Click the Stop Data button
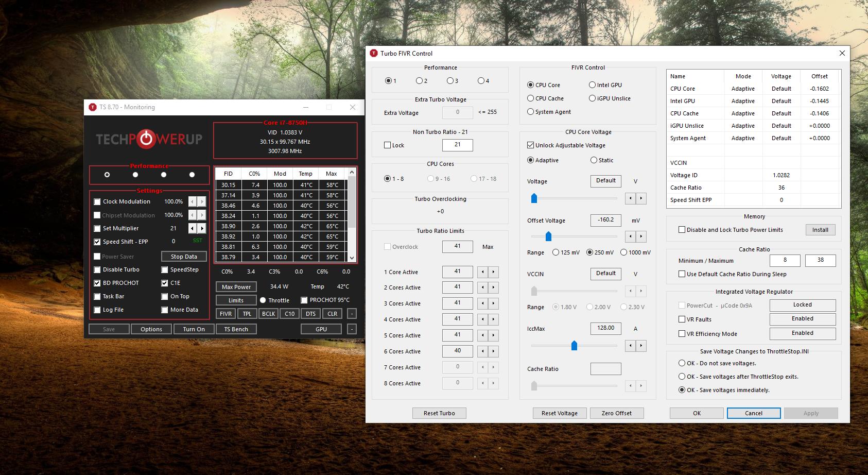Viewport: 868px width, 475px height. tap(184, 257)
